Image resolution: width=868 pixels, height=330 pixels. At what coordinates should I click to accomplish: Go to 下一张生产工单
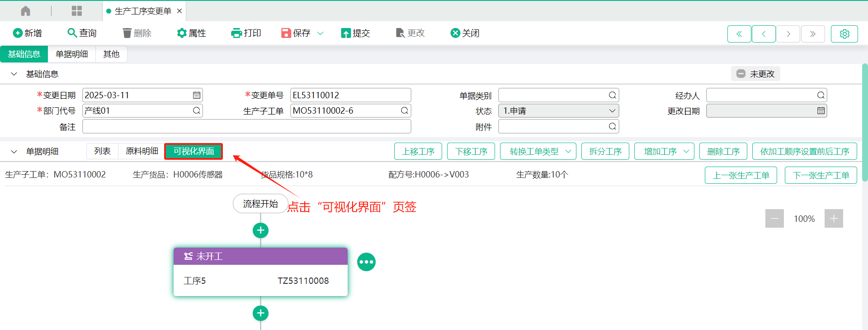tap(821, 175)
